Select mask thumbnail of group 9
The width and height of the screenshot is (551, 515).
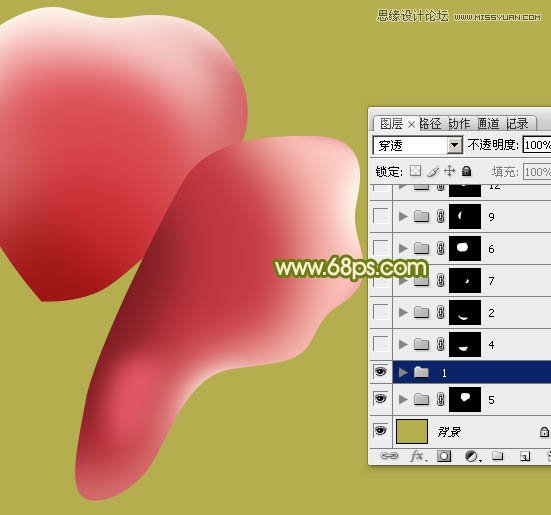pos(465,216)
